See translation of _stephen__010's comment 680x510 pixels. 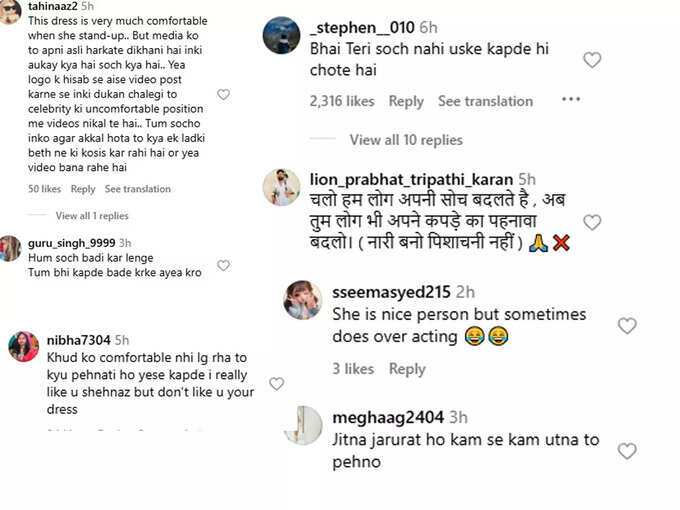[x=485, y=101]
